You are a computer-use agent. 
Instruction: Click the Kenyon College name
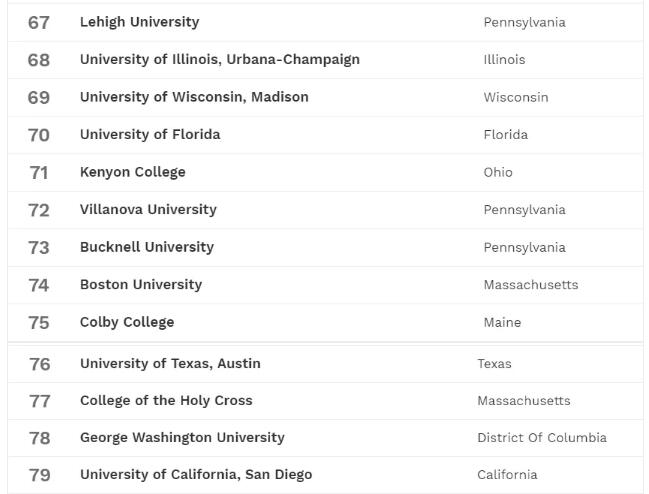pyautogui.click(x=132, y=172)
